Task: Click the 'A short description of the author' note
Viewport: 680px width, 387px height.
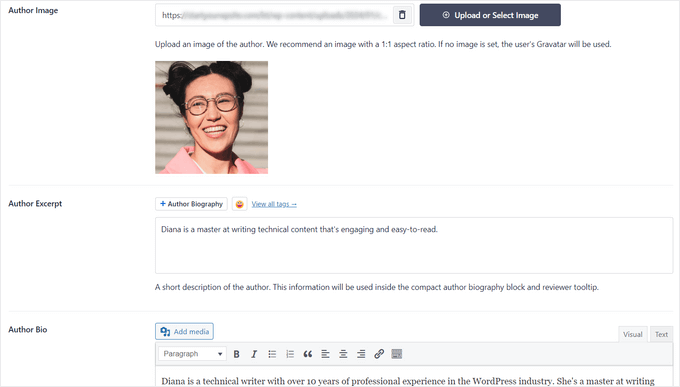Action: click(376, 287)
